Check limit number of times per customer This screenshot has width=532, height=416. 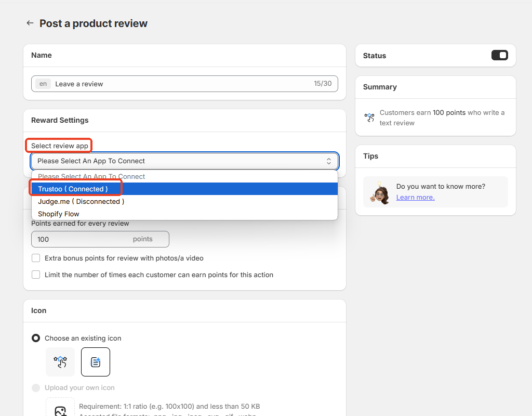point(36,275)
